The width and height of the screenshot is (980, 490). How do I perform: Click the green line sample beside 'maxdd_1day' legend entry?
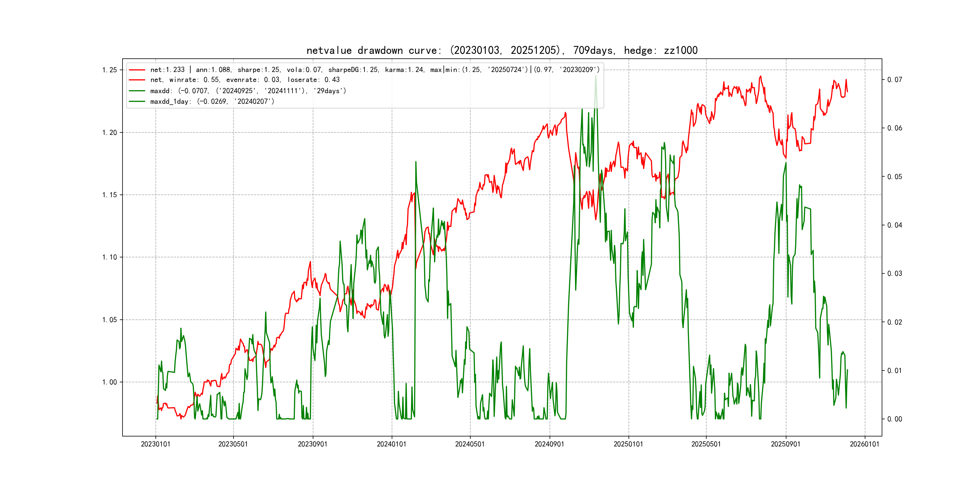pyautogui.click(x=137, y=102)
